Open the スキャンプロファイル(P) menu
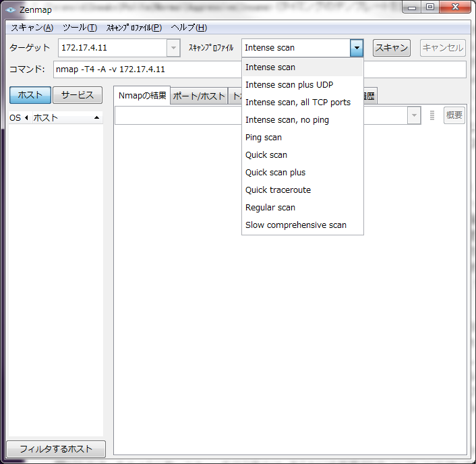 pos(134,28)
